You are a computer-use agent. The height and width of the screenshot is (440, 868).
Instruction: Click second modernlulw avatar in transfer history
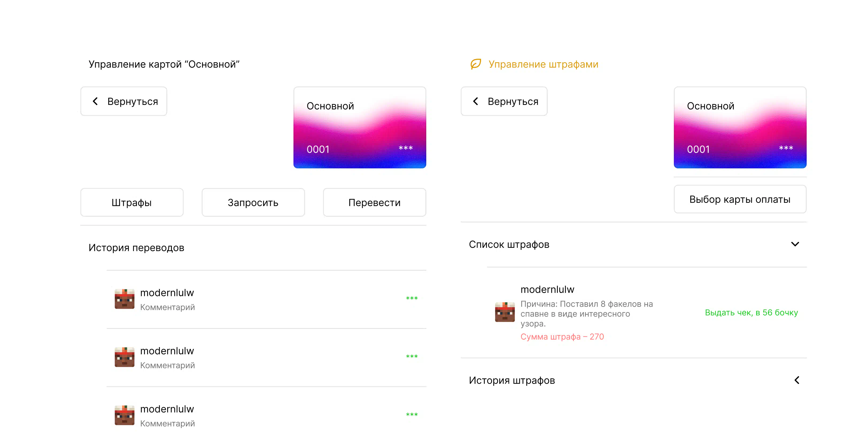point(124,357)
